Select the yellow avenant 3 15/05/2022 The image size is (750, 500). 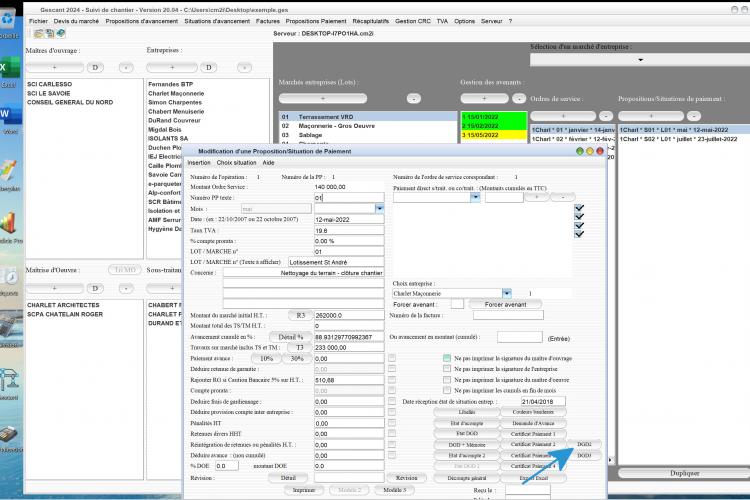(x=494, y=135)
